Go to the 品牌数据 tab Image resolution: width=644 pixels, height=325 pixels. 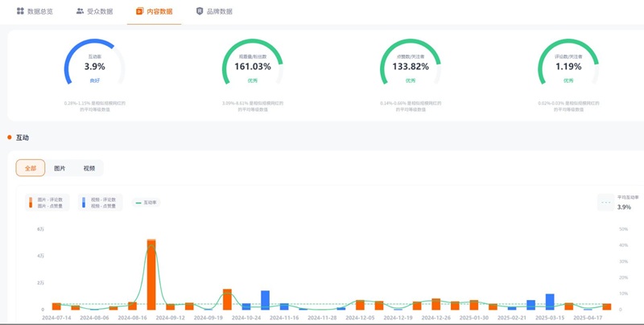point(219,11)
